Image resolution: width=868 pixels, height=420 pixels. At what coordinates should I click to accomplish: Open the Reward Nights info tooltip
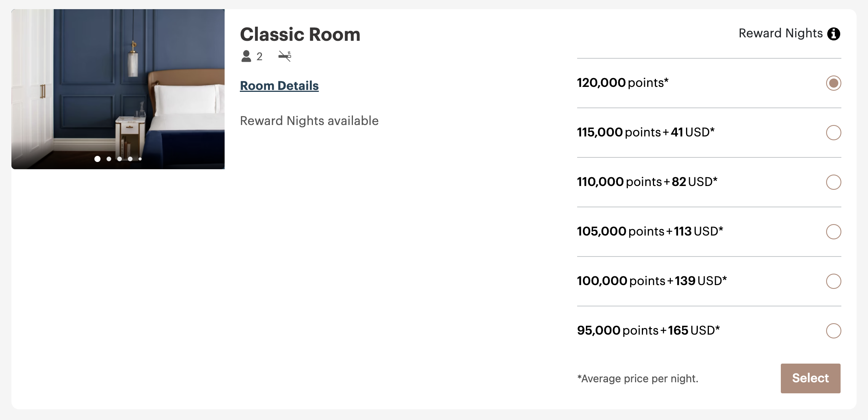click(834, 34)
